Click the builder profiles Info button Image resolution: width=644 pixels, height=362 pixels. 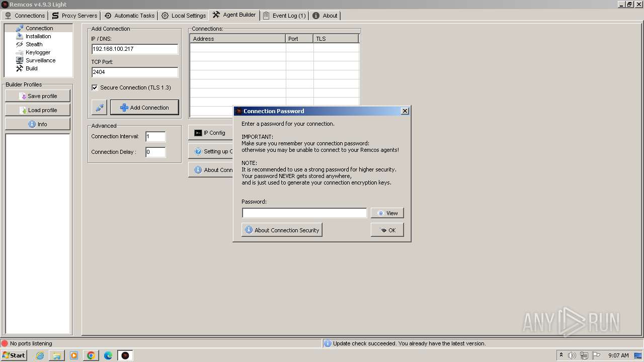[38, 124]
